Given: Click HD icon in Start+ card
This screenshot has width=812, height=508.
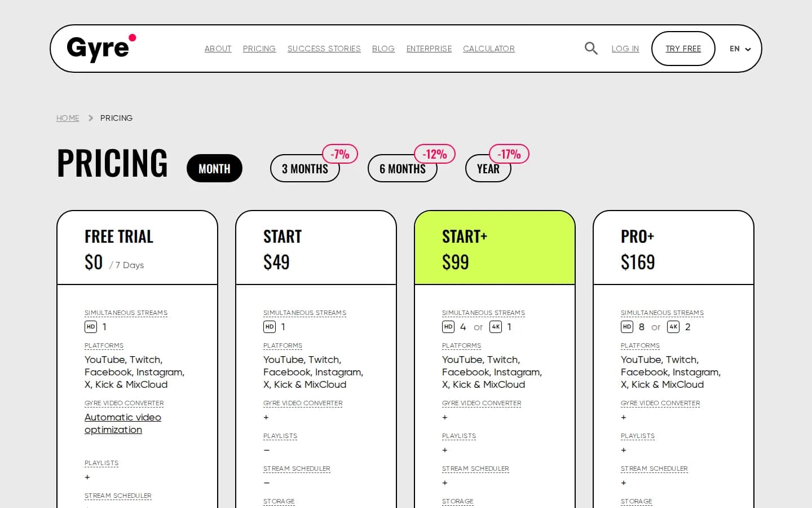Looking at the screenshot, I should pos(448,327).
